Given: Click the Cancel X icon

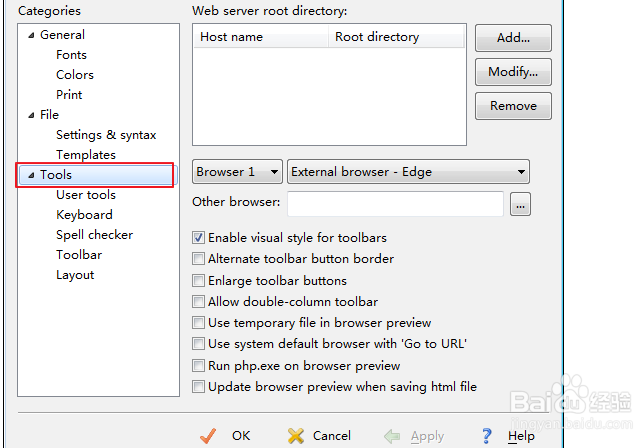Looking at the screenshot, I should [296, 435].
